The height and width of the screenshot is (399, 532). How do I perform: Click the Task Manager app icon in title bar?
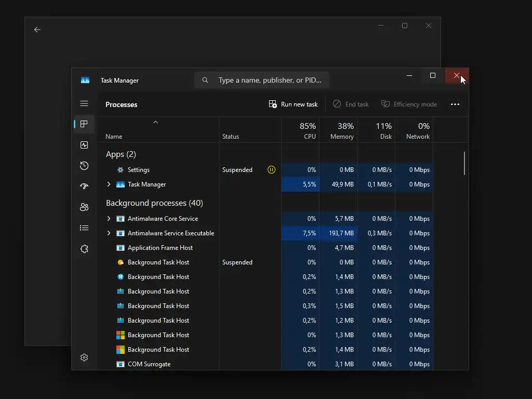(85, 80)
